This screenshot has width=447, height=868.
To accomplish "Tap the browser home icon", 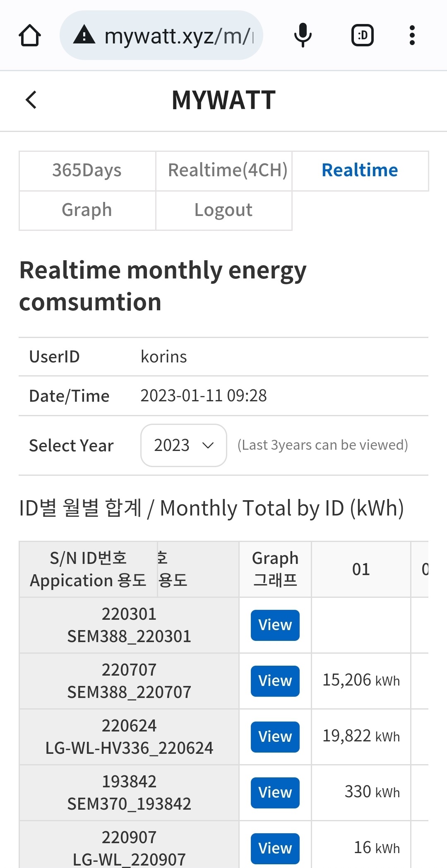I will (x=30, y=36).
